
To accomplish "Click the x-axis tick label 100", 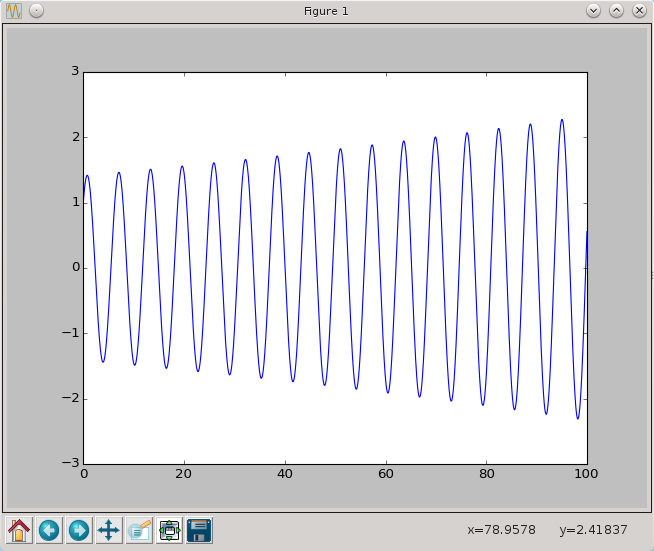I will (587, 475).
